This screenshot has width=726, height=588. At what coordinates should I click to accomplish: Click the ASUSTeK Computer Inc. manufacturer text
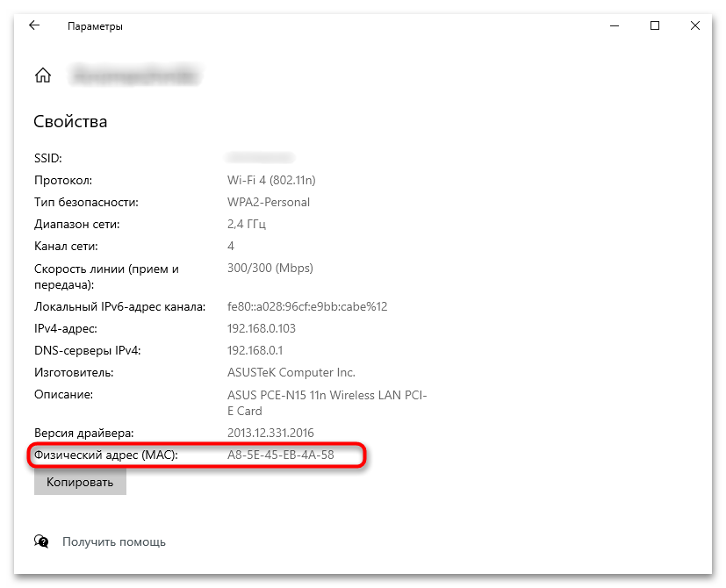tap(291, 372)
